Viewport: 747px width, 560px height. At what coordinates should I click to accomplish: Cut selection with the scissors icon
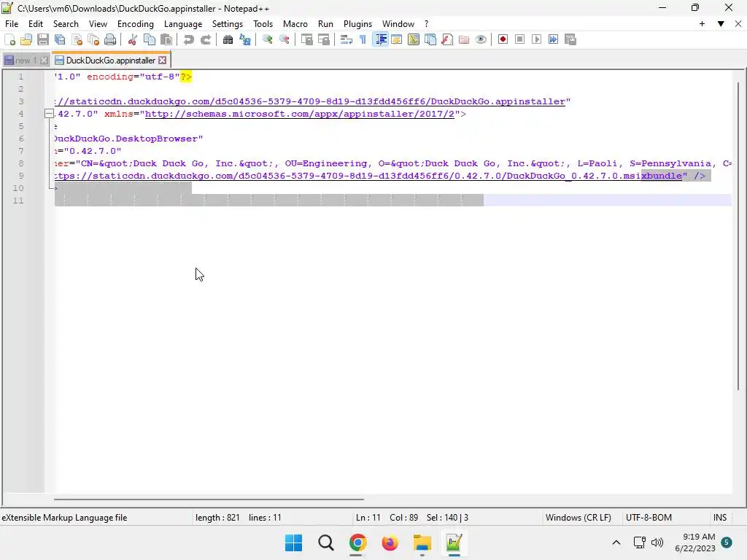[133, 39]
